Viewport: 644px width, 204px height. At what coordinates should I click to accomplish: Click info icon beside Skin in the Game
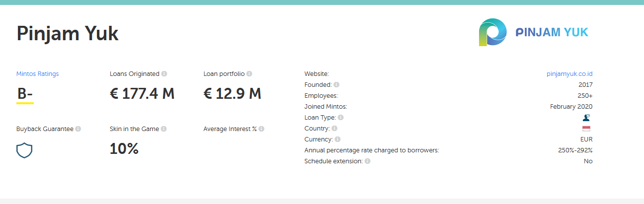pyautogui.click(x=164, y=129)
